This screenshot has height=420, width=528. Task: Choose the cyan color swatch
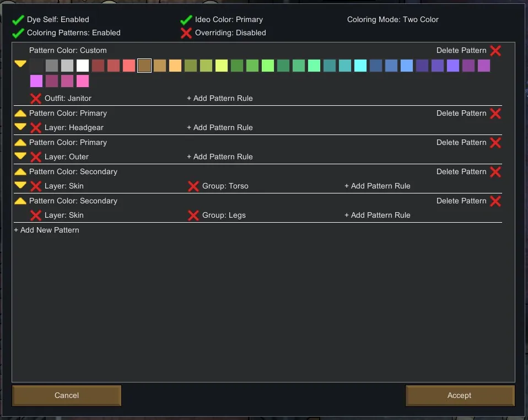[360, 66]
